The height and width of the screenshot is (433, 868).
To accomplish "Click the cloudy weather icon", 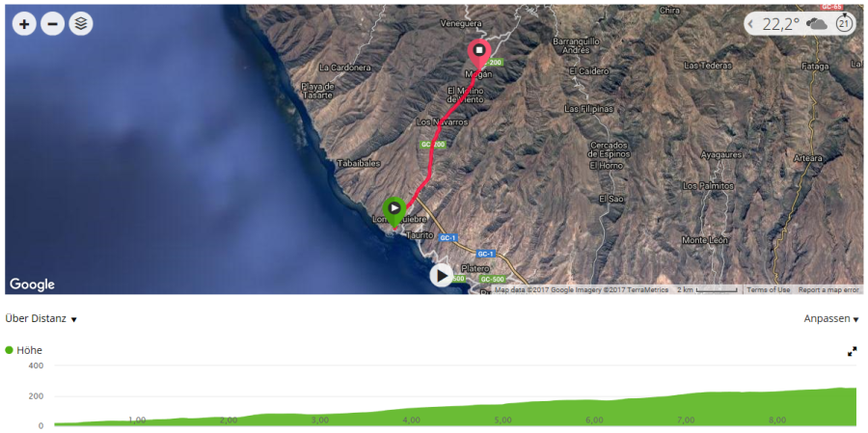I will click(x=817, y=24).
